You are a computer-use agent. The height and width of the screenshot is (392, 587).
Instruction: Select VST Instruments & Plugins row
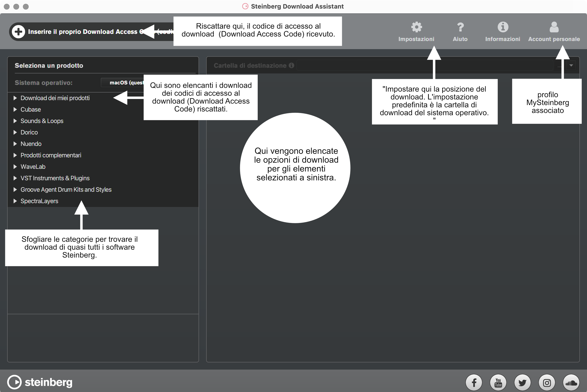(55, 178)
